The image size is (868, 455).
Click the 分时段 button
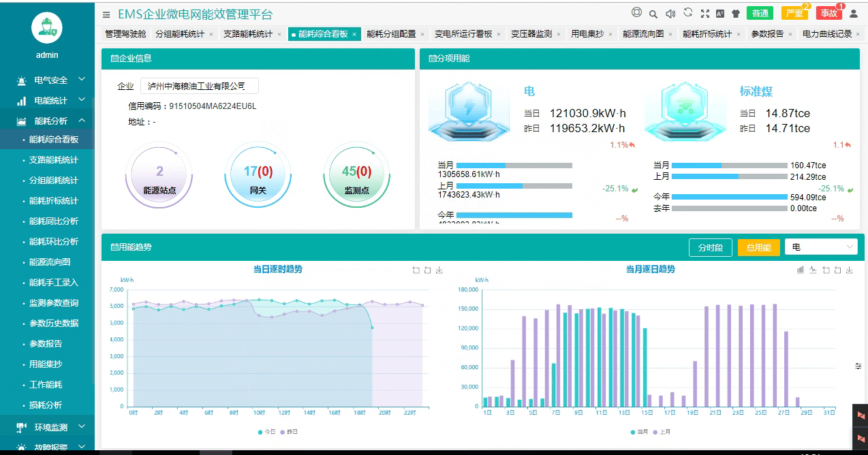pos(710,247)
